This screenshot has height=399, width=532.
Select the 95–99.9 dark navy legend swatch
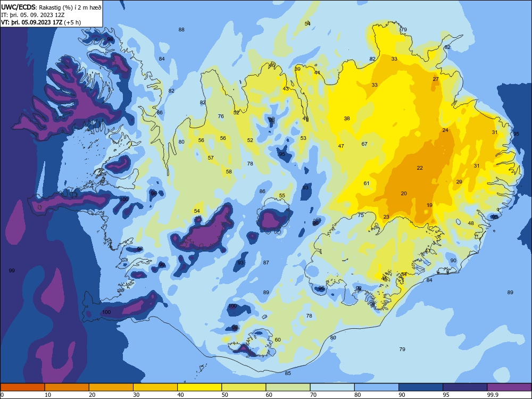[x=465, y=387]
